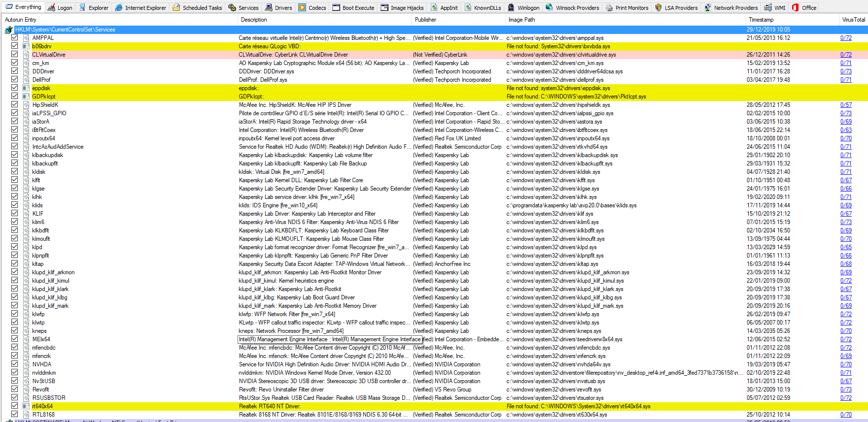Click the path "c:\windows\system32\drivers\klif.sys"
Image resolution: width=868 pixels, height=422 pixels.
tap(550, 214)
